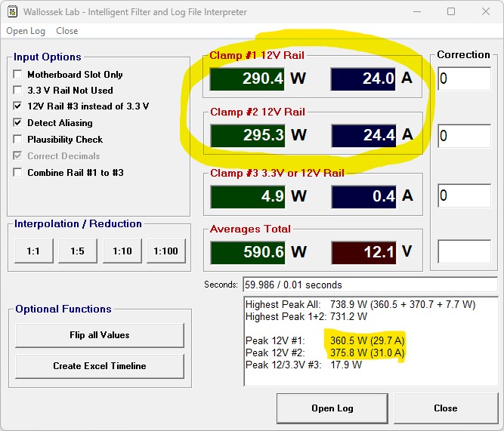504x431 pixels.
Task: Close window with title bar X
Action: [x=486, y=12]
